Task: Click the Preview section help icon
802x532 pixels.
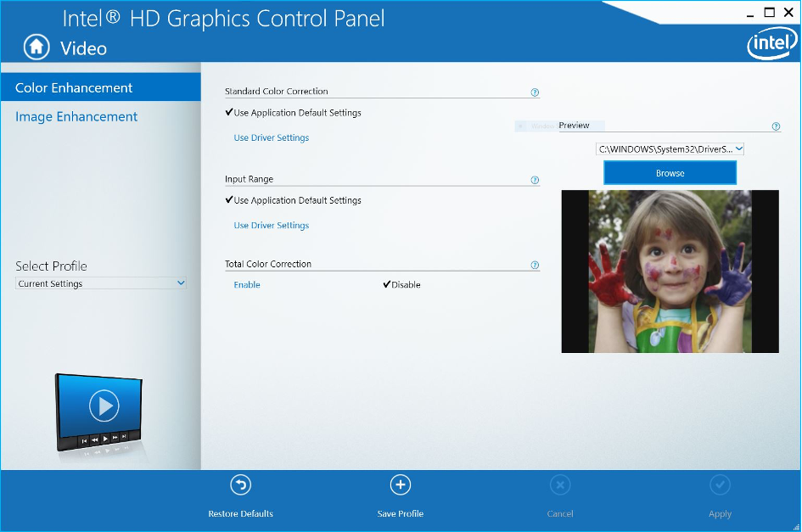Action: click(x=776, y=126)
